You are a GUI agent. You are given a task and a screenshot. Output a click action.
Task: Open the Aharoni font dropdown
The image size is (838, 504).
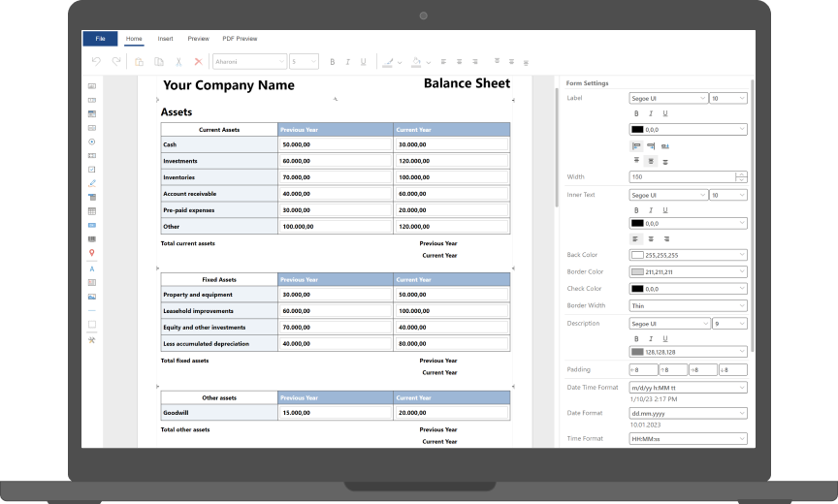point(249,62)
